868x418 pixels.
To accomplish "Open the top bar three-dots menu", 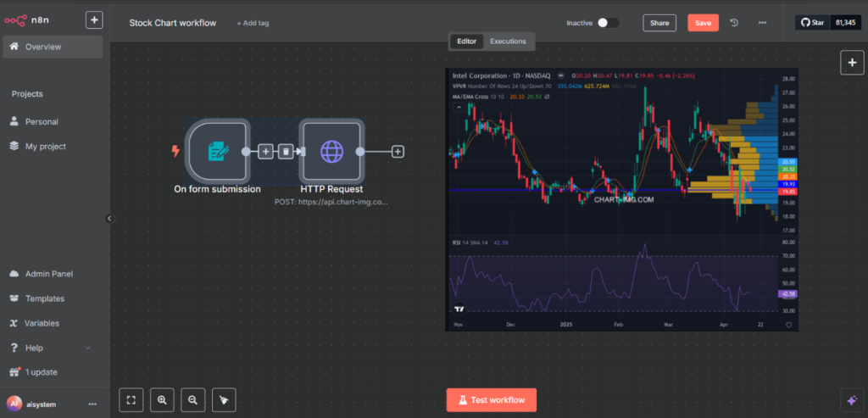I will click(x=762, y=23).
